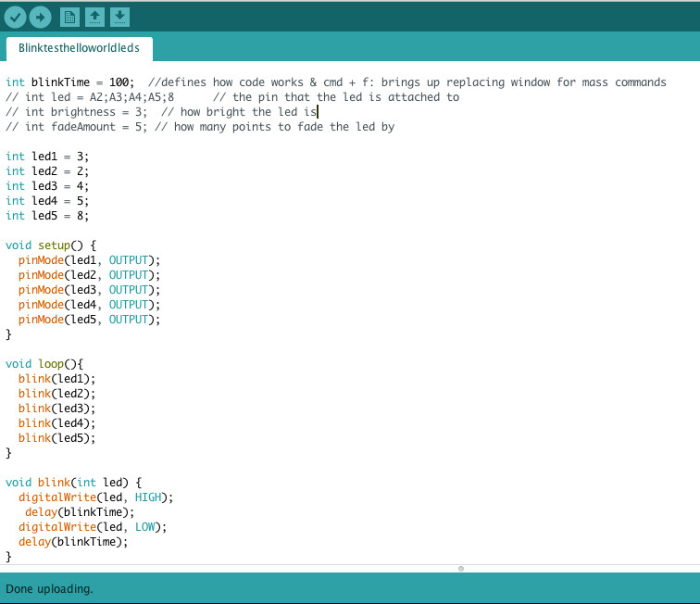Click the comment '//defines how code works'
The width and height of the screenshot is (700, 604).
tap(226, 82)
